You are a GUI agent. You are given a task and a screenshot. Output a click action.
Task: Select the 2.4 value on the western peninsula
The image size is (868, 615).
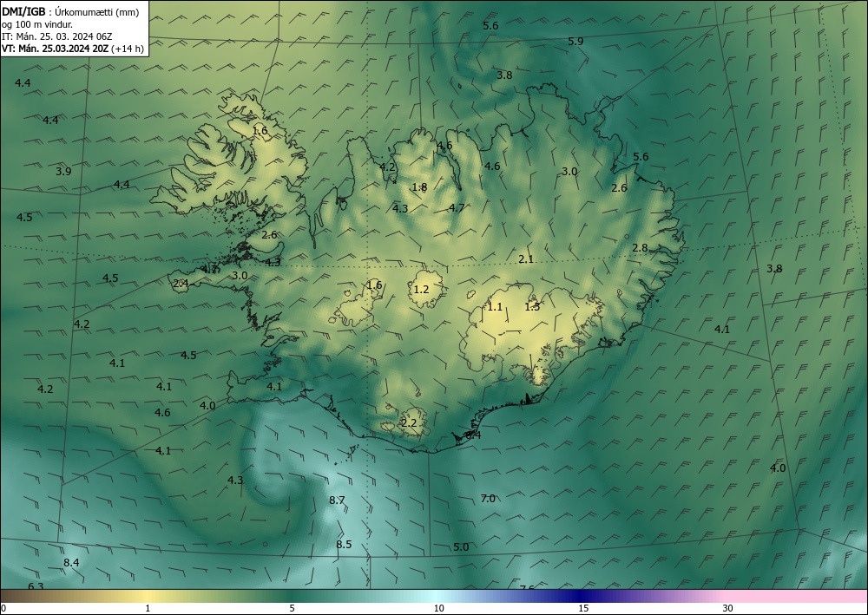coord(181,283)
